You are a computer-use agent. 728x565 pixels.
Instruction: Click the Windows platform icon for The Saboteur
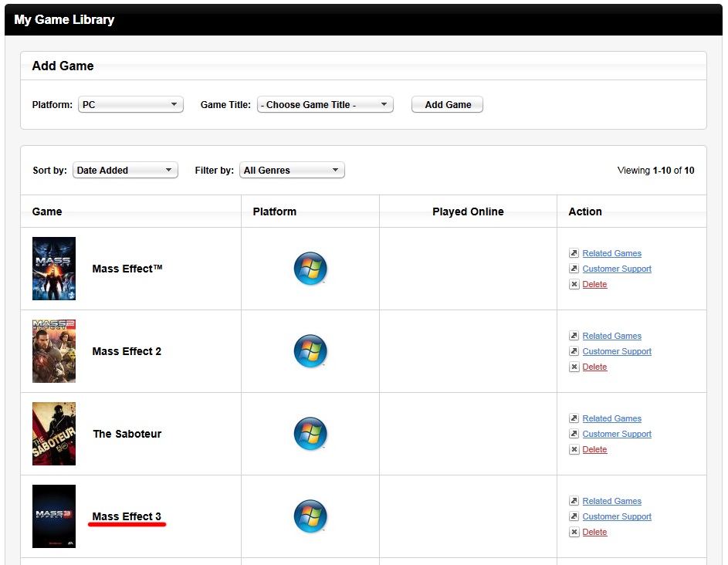(x=310, y=434)
